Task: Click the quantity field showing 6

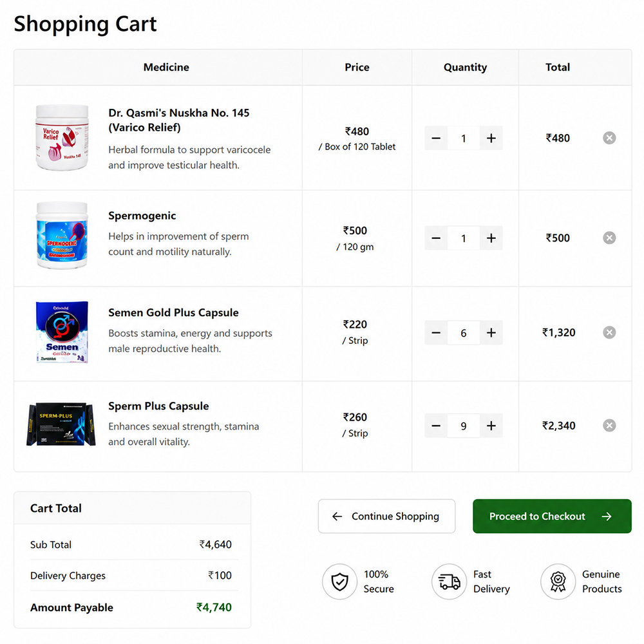Action: point(464,333)
